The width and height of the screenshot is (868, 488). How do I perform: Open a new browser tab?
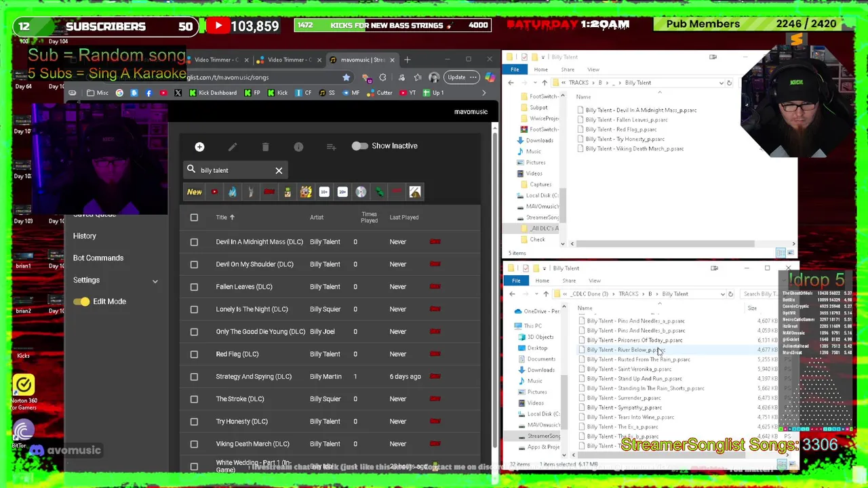point(408,60)
